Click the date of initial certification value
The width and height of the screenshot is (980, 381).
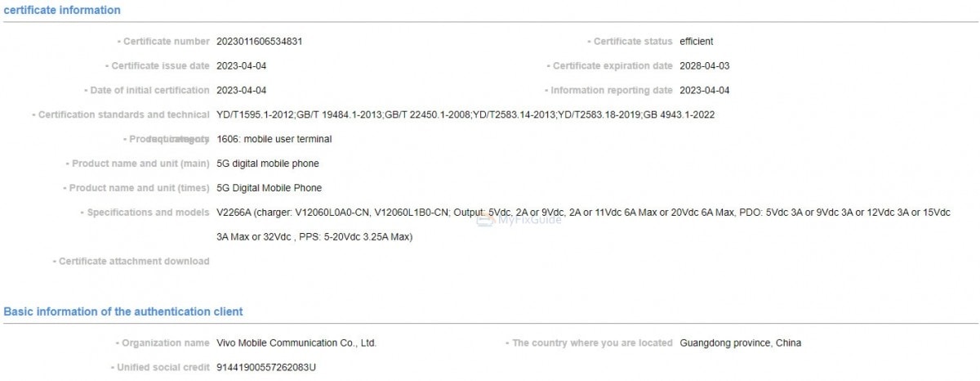pos(241,91)
